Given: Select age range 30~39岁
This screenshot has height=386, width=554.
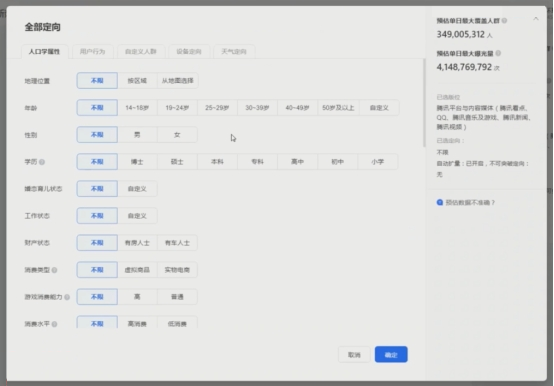Looking at the screenshot, I should [257, 108].
